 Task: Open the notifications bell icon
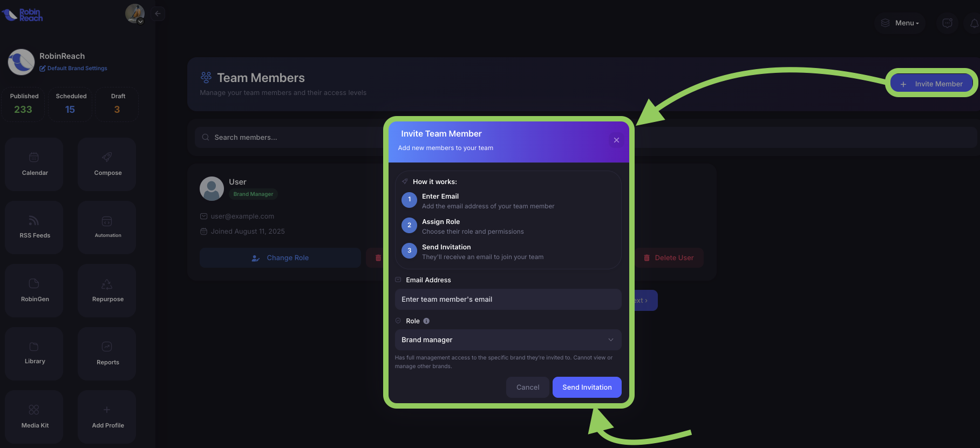click(974, 23)
